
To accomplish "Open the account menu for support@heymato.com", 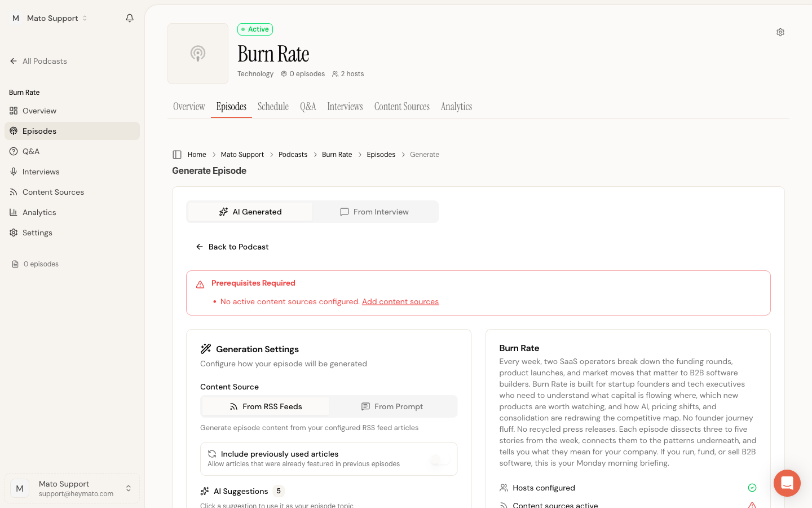I will [72, 488].
